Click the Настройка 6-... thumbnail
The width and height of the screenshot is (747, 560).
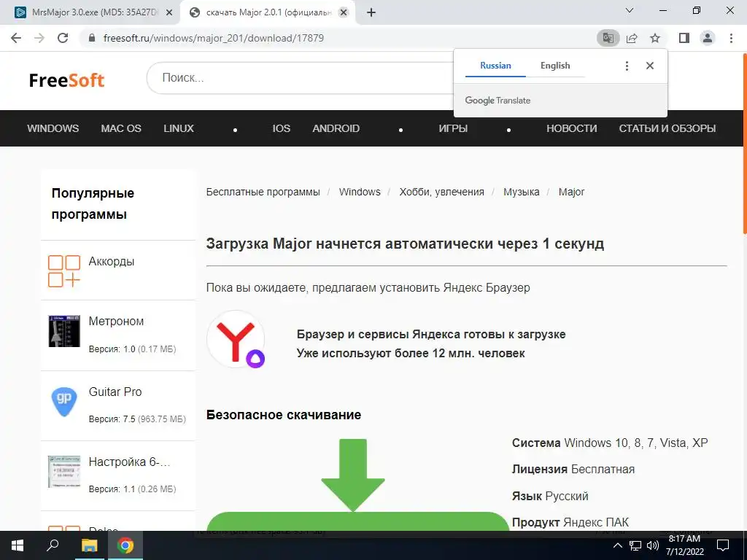pyautogui.click(x=64, y=472)
